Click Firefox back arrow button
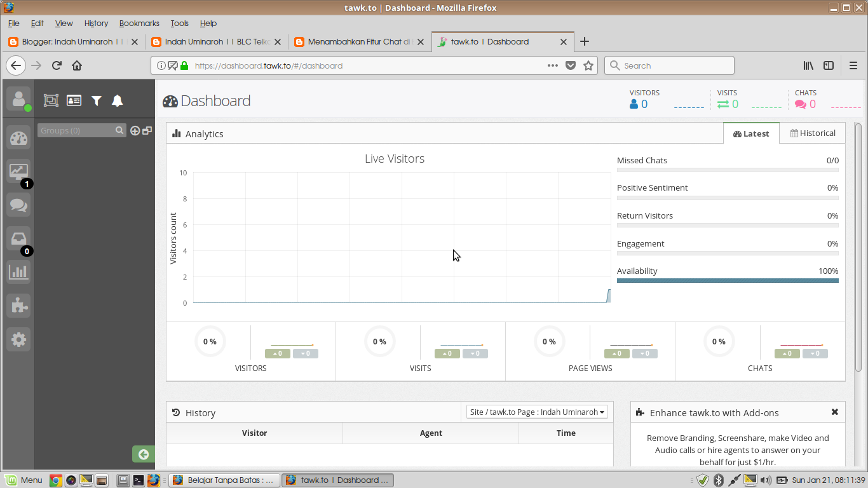This screenshot has height=488, width=868. (x=16, y=65)
